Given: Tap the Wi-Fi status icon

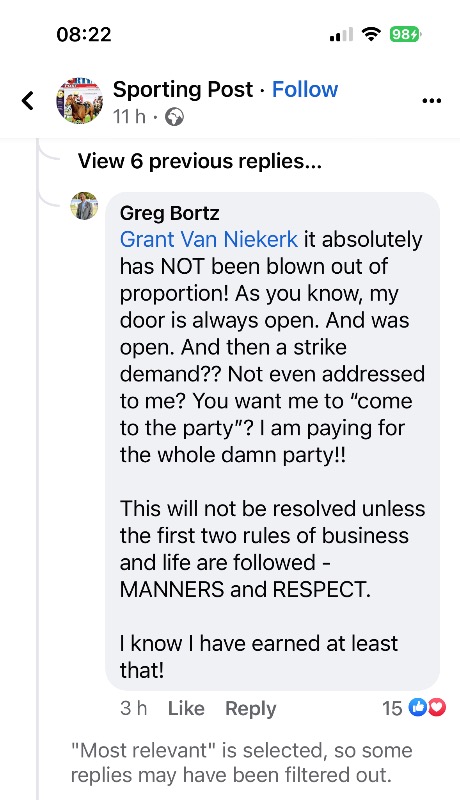Looking at the screenshot, I should 371,34.
